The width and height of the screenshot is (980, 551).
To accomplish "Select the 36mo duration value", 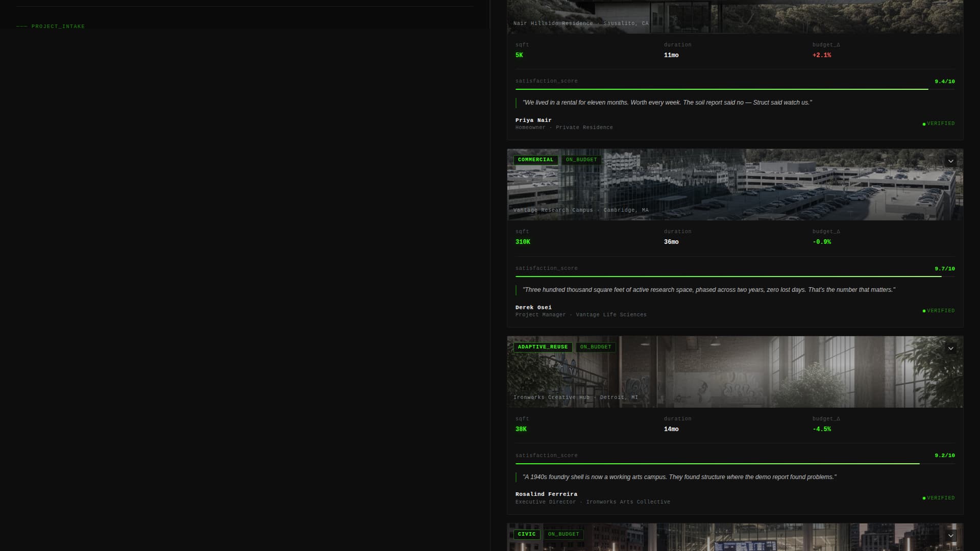I will [x=671, y=242].
